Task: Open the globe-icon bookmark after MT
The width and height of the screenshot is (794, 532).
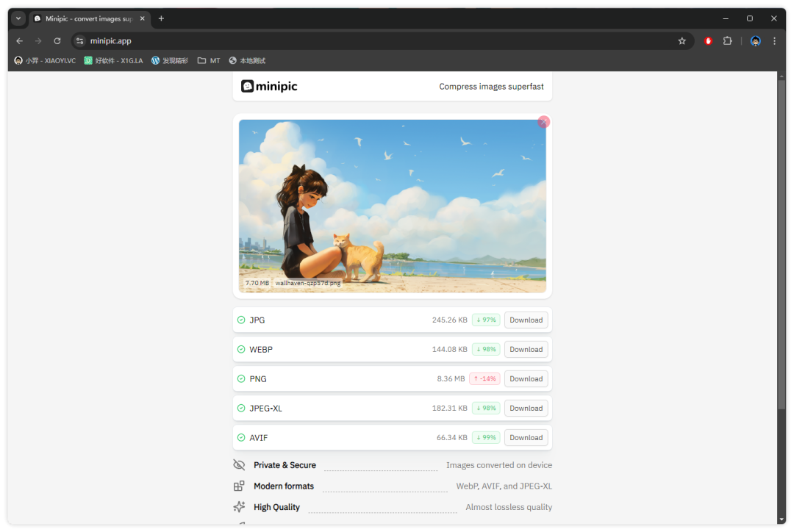Action: tap(247, 61)
